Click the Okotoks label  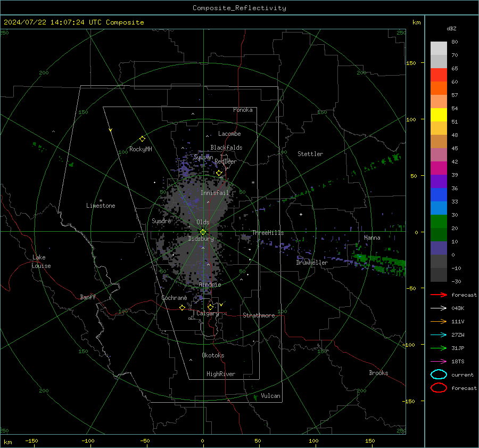[x=213, y=355]
